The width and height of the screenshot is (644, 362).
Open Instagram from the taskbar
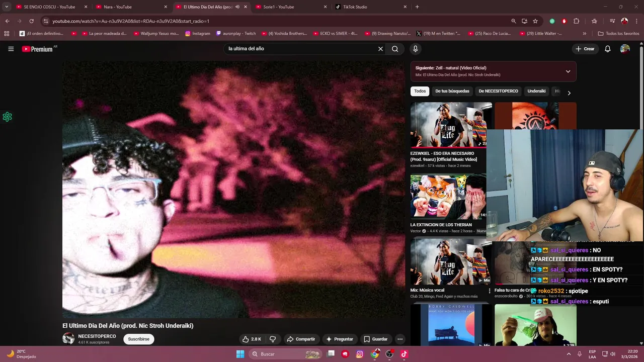(360, 354)
